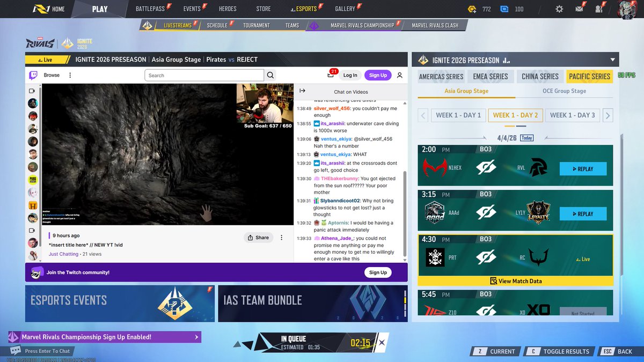The image size is (644, 362).
Task: Click the lower camera icon in Twitch sidebar
Action: tap(32, 230)
